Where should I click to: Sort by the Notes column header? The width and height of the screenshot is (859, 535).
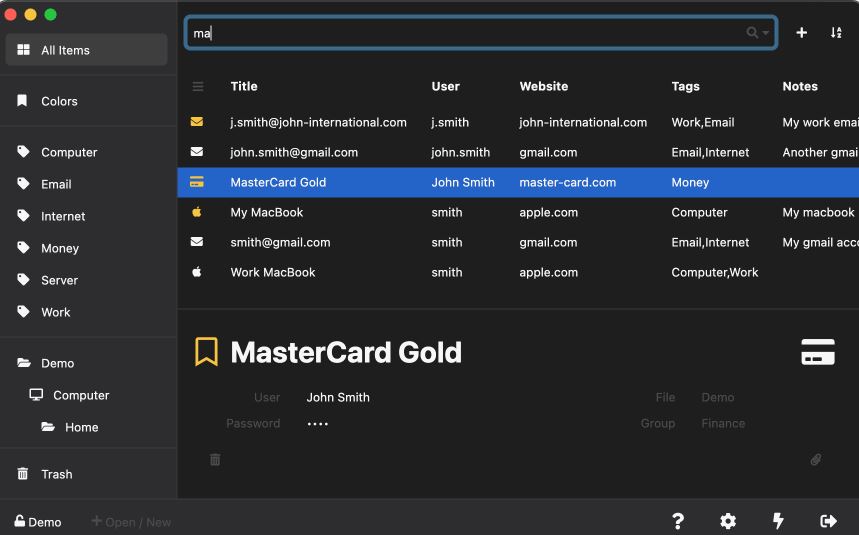point(800,87)
